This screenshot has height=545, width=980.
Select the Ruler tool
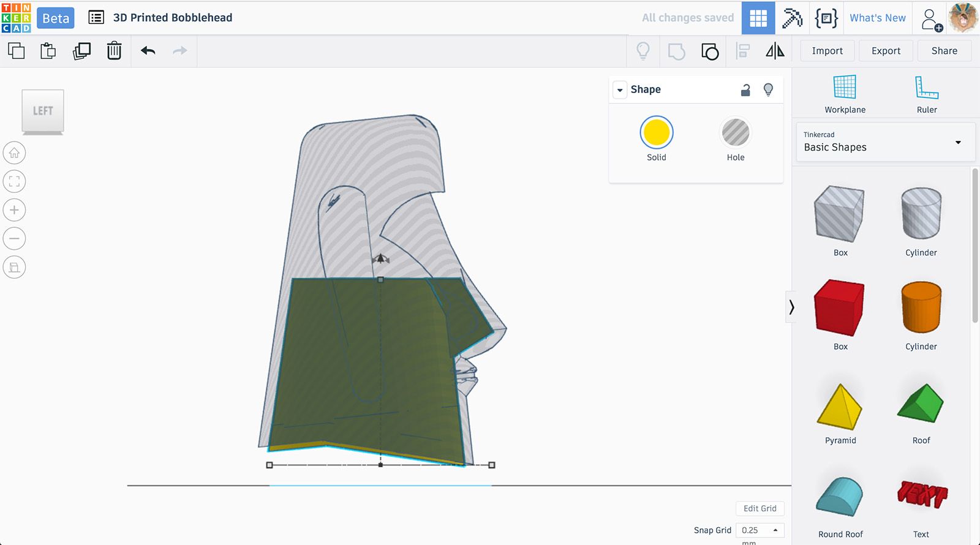pos(927,94)
